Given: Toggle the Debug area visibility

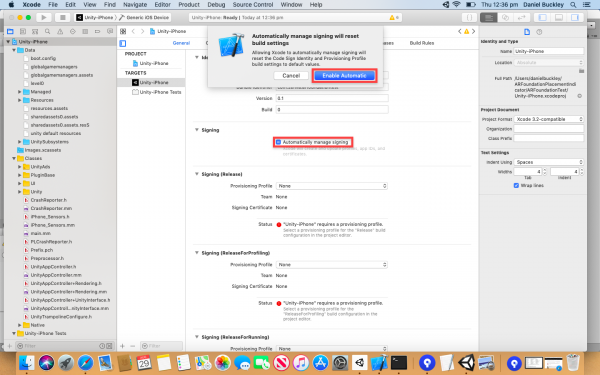Looking at the screenshot, I should coord(559,17).
